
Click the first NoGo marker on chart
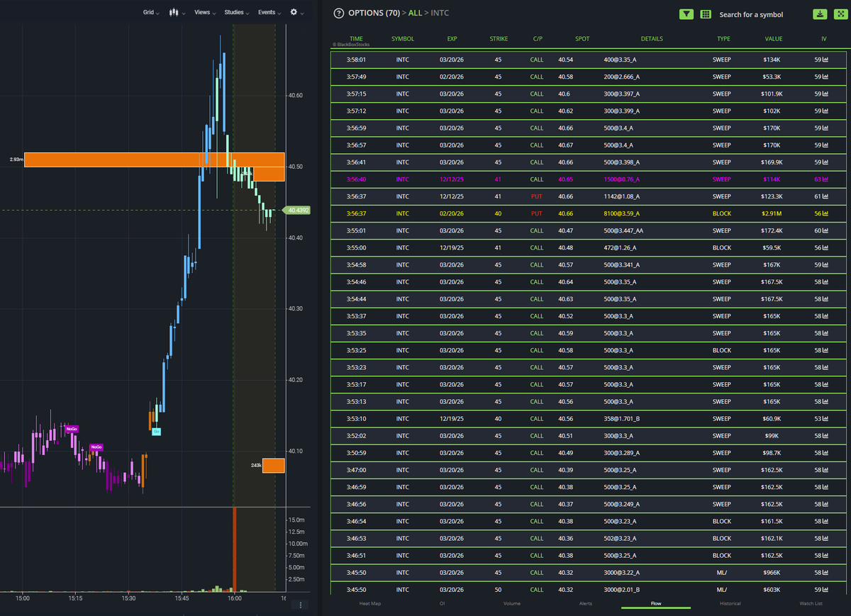72,429
